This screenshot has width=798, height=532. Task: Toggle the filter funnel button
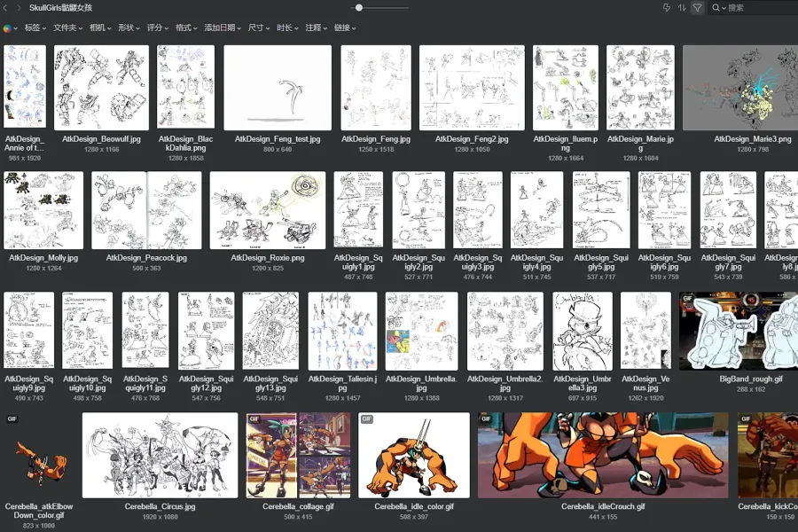point(697,8)
